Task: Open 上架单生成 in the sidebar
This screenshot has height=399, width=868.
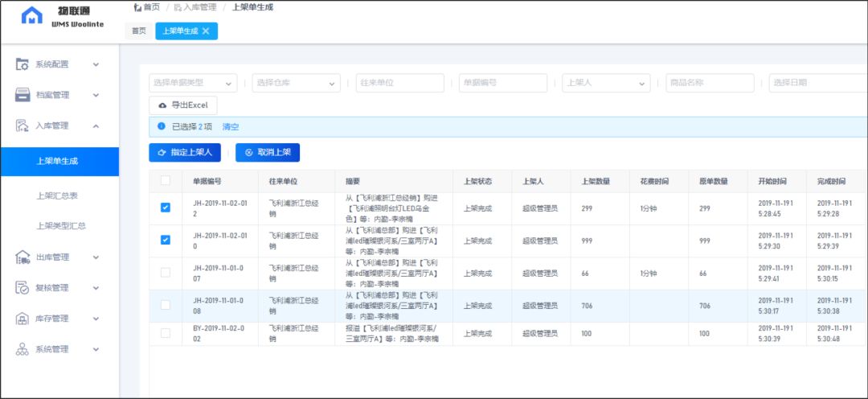Action: (x=59, y=161)
